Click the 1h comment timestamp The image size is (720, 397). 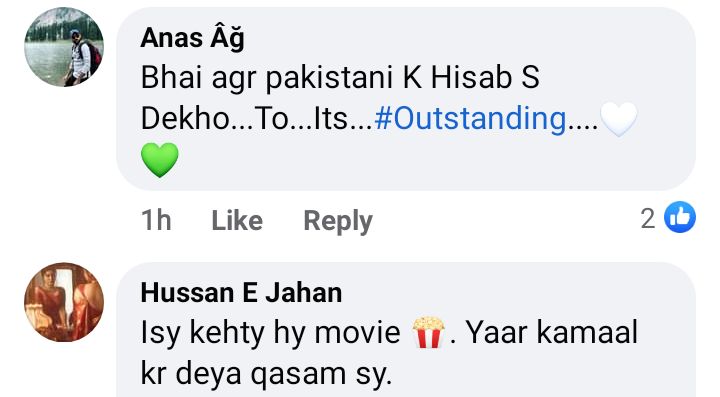(x=156, y=220)
